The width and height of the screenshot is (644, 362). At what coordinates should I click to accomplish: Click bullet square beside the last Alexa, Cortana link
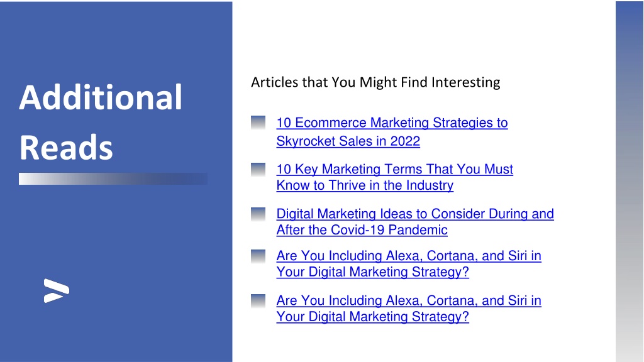click(x=258, y=301)
